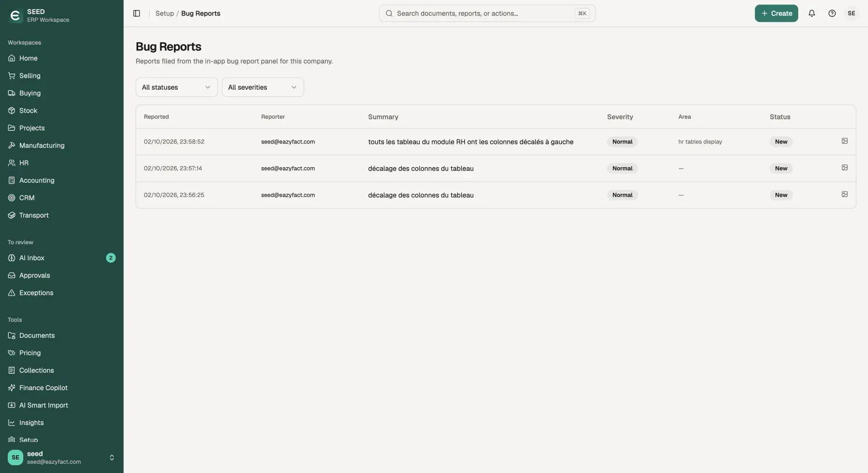
Task: Focus the search documents field
Action: (487, 14)
